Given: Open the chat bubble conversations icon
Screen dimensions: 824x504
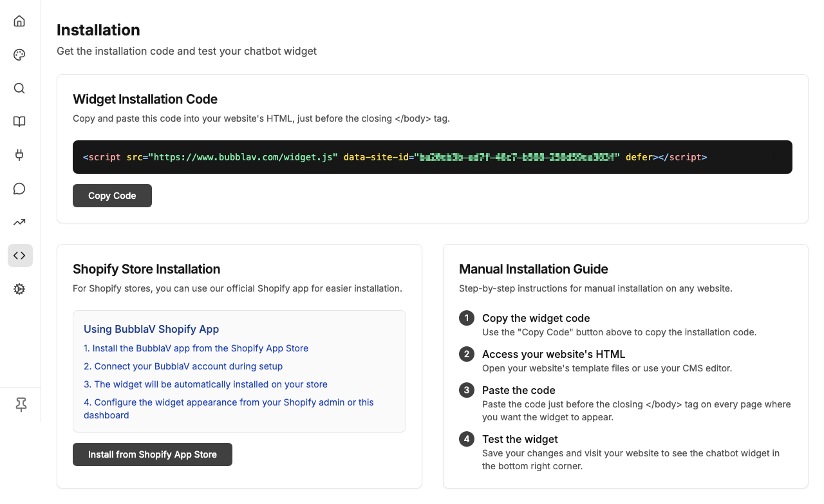Looking at the screenshot, I should tap(19, 189).
